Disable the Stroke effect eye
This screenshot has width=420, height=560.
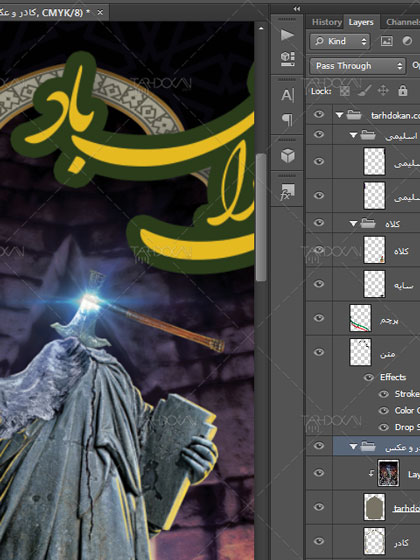384,394
